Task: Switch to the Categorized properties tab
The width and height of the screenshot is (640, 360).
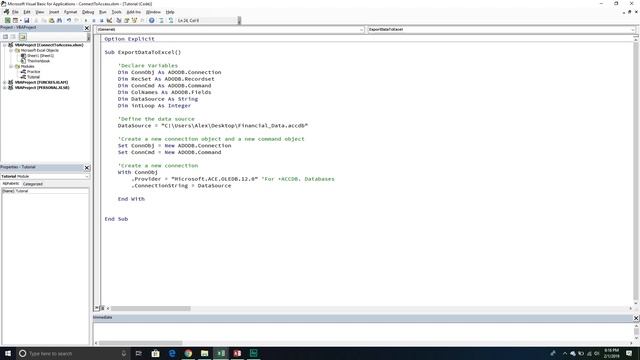Action: 33,184
